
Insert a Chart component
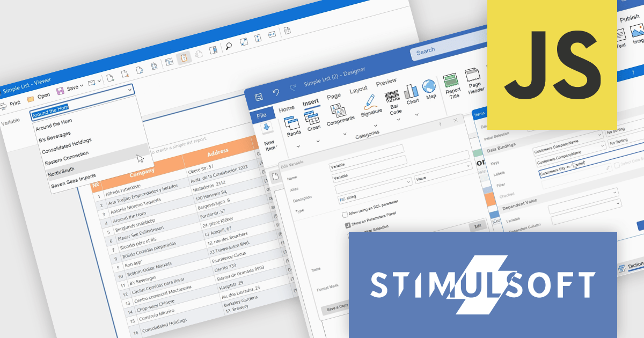(x=412, y=91)
